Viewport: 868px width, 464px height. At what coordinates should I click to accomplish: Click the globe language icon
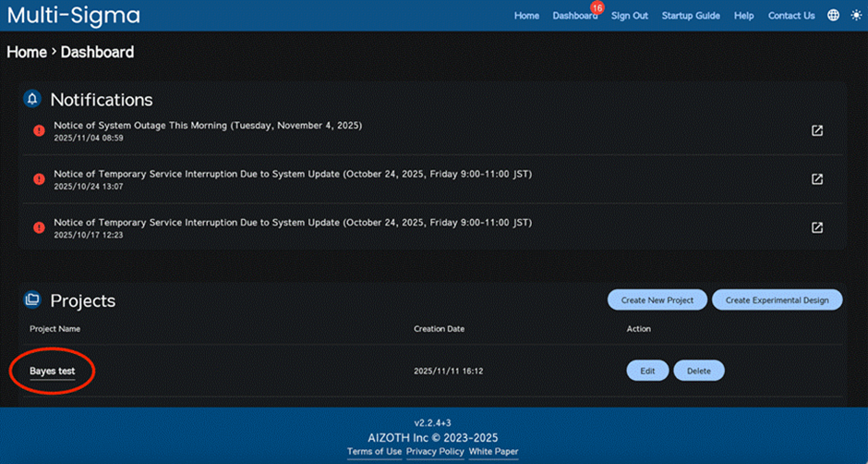pos(834,16)
